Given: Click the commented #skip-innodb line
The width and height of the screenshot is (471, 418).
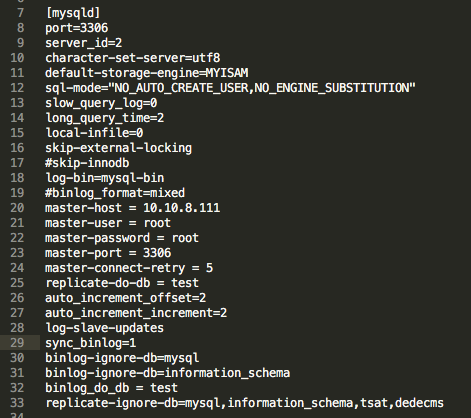Looking at the screenshot, I should tap(87, 163).
